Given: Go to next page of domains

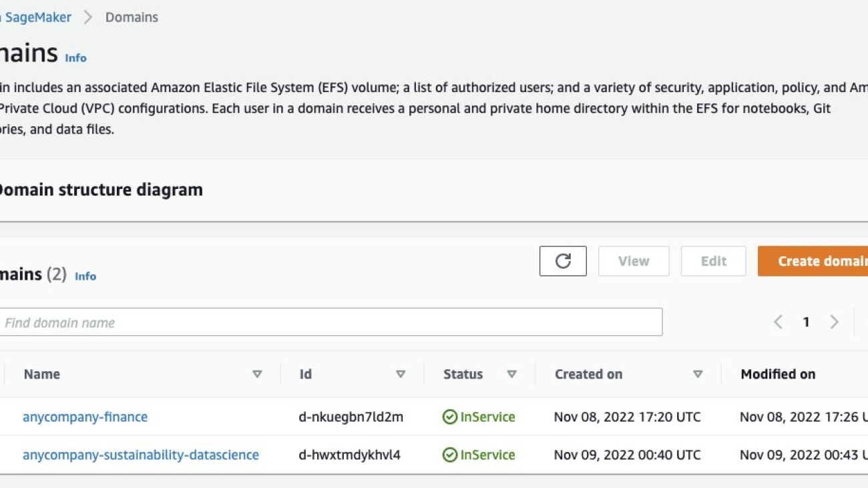Looking at the screenshot, I should click(x=834, y=322).
